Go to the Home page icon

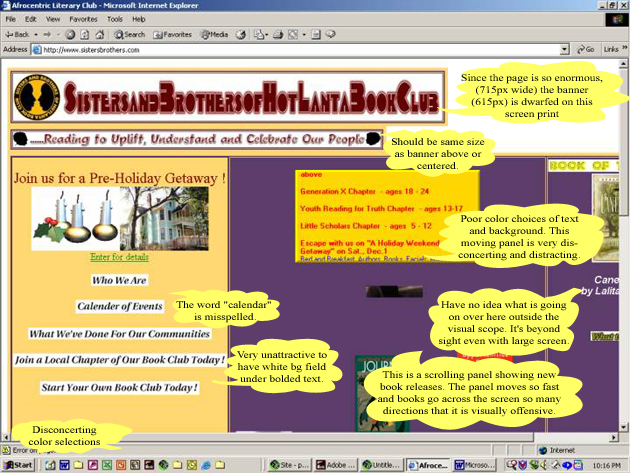point(100,35)
